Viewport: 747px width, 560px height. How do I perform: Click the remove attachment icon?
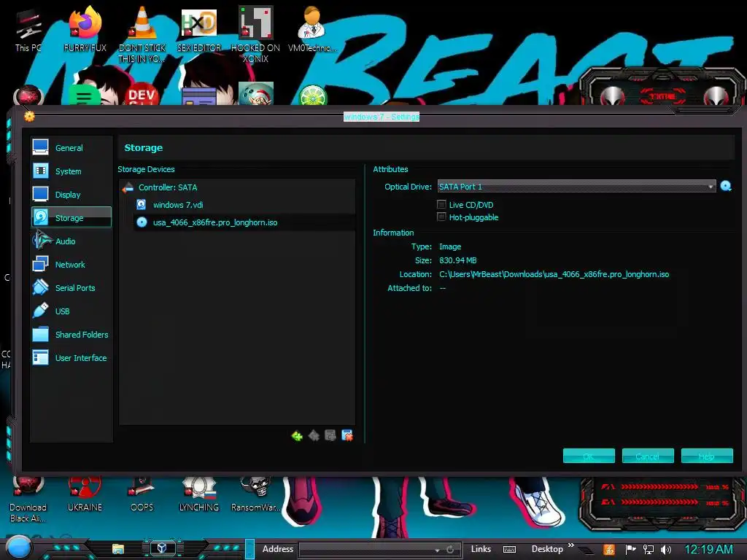point(347,436)
